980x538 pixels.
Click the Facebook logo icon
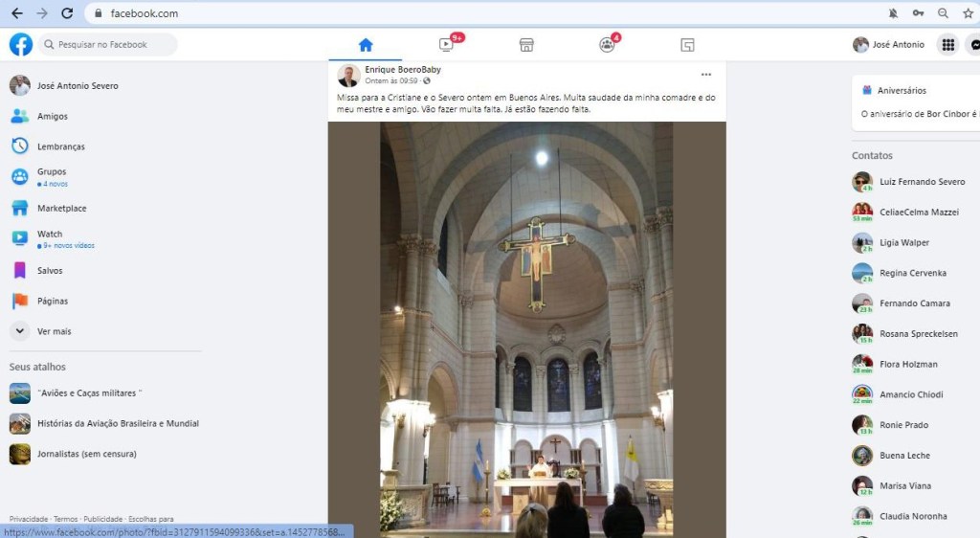pyautogui.click(x=21, y=44)
